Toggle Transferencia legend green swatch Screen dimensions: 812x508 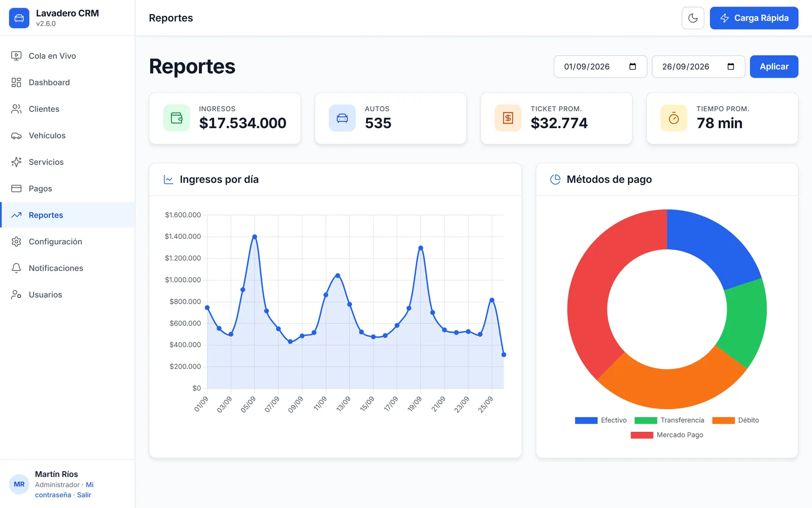(646, 420)
